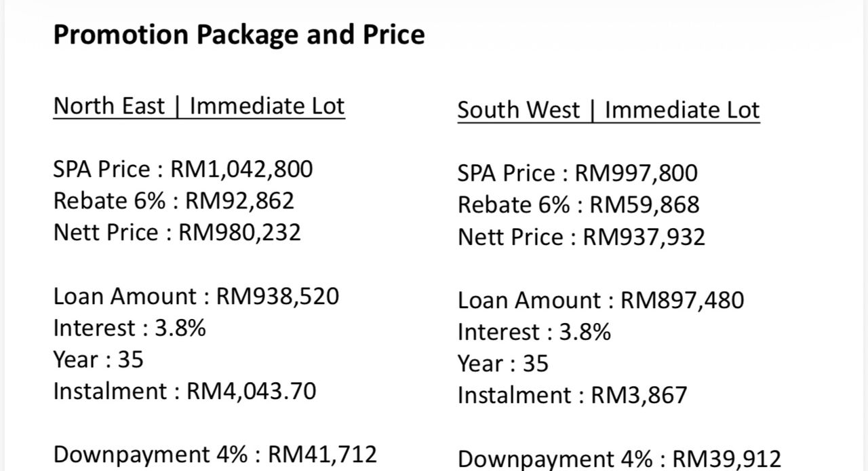Viewport: 868px width, 471px height.
Task: Click the Downpayment 4% RM39,912 line
Action: [619, 459]
